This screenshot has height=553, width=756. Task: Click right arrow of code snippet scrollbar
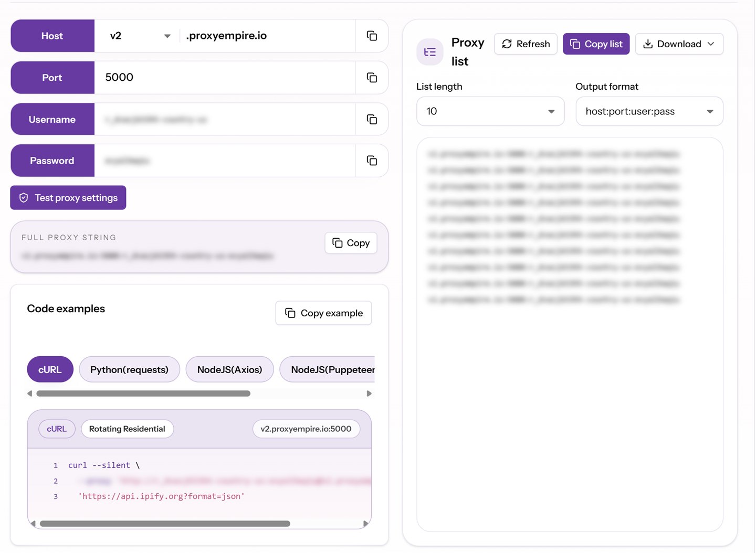pyautogui.click(x=365, y=524)
